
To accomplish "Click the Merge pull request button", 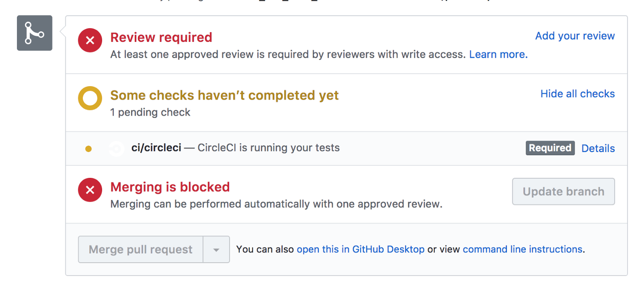I will (x=141, y=250).
